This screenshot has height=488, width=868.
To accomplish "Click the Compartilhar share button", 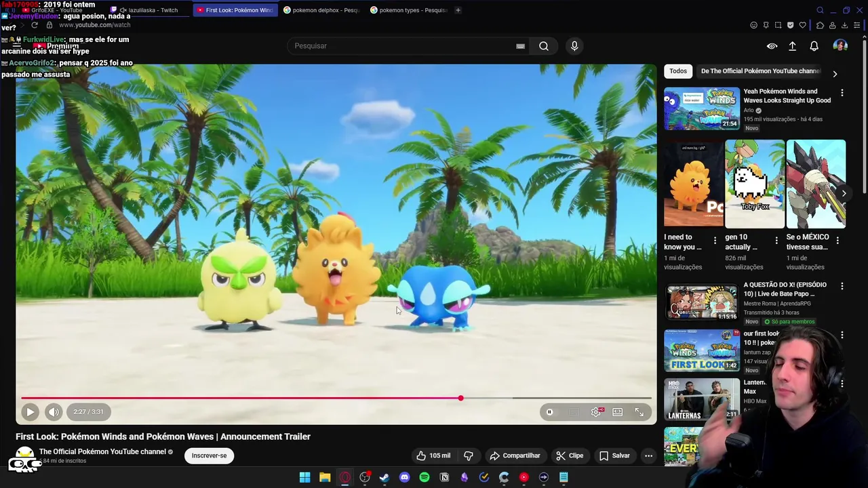I will point(515,455).
